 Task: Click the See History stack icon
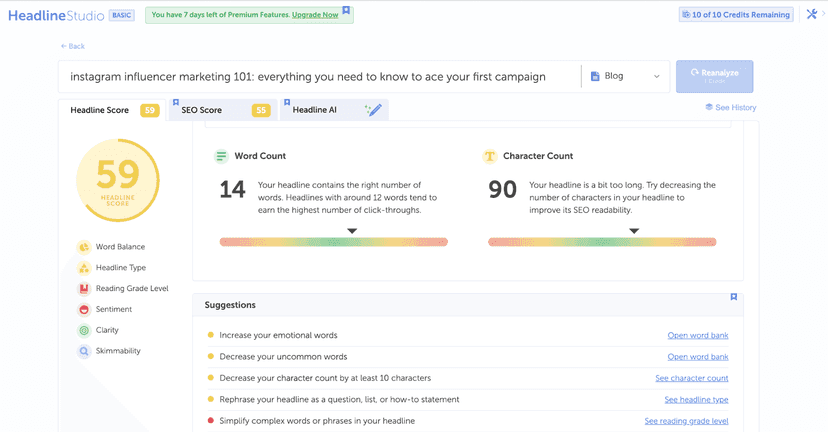[x=709, y=107]
